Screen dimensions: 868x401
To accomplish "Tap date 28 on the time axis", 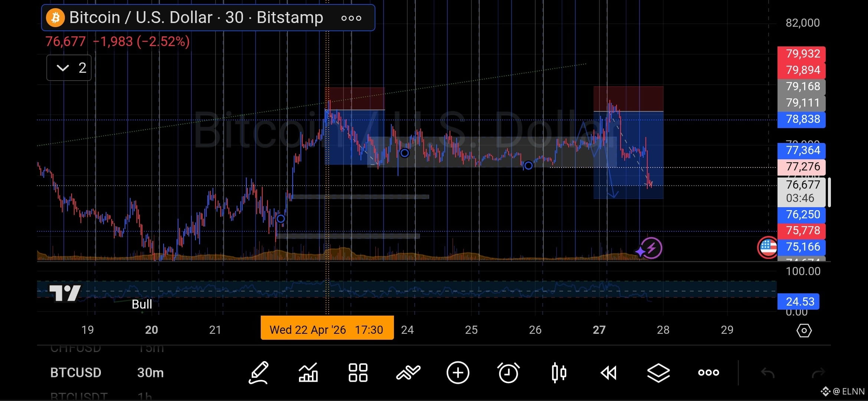I will (663, 330).
